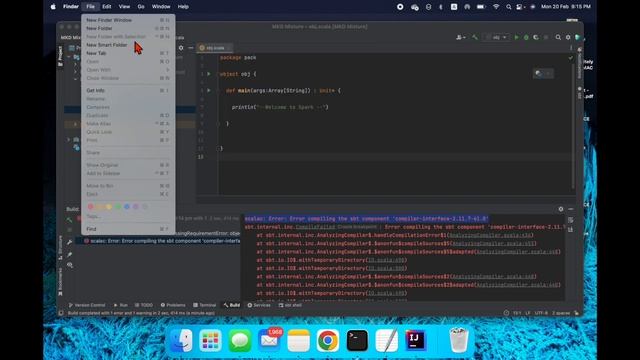This screenshot has height=360, width=640.
Task: Open Terminal app from the Dock
Action: [x=357, y=340]
